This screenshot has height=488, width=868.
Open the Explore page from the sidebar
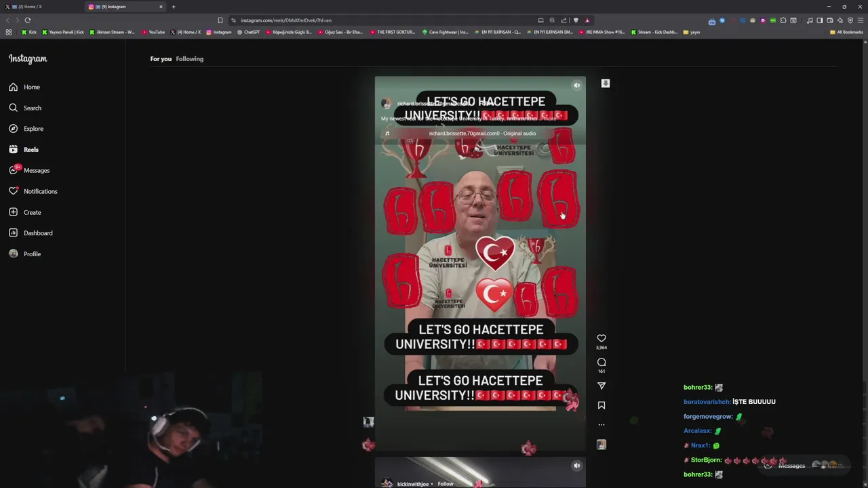[26, 129]
